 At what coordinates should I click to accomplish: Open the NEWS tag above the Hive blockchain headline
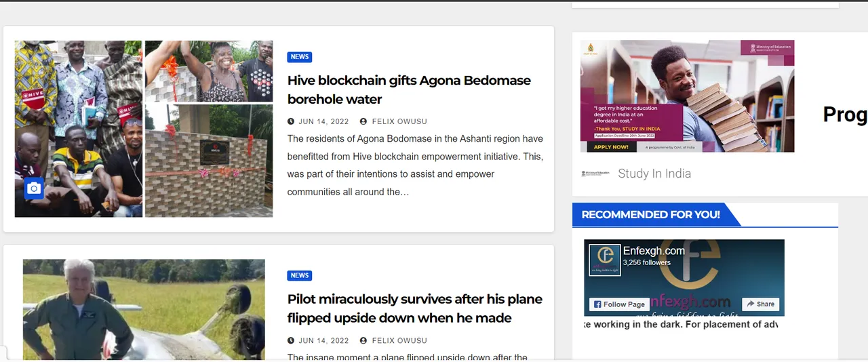pyautogui.click(x=299, y=57)
